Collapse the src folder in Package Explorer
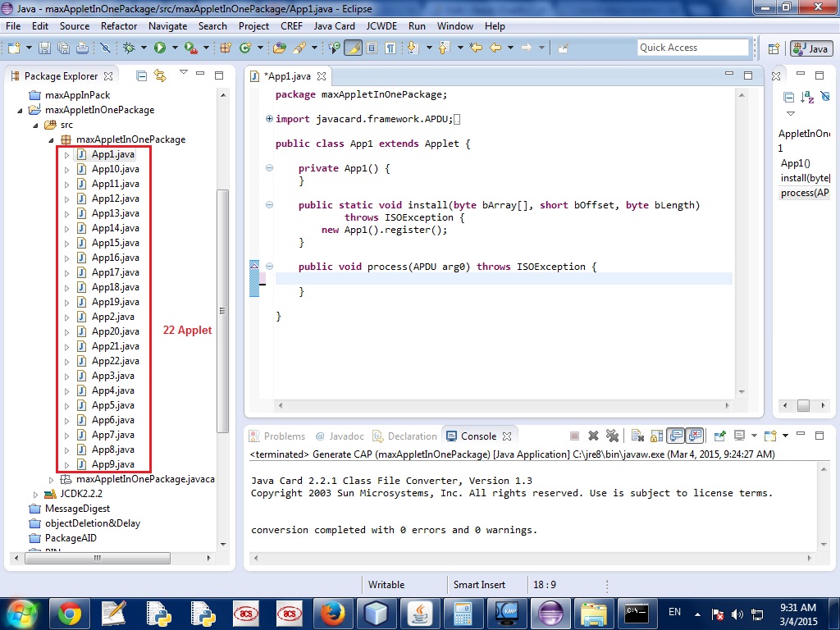840x630 pixels. tap(35, 125)
